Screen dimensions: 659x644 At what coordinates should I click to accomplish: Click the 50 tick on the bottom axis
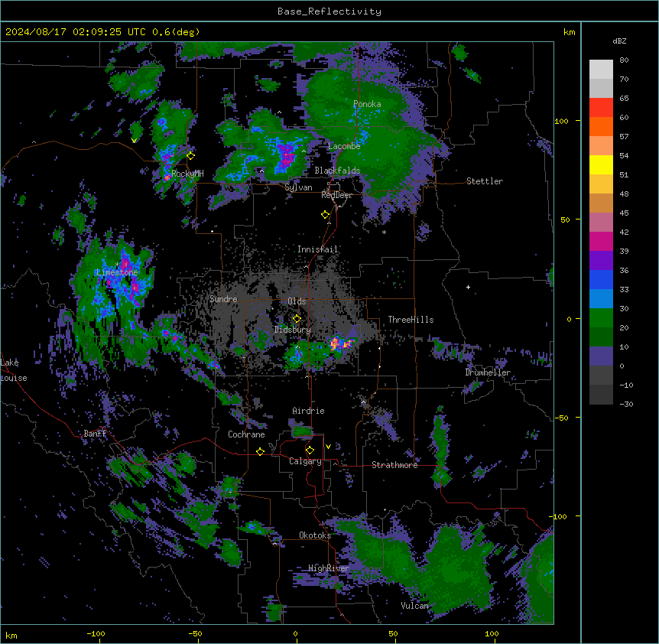(x=393, y=633)
